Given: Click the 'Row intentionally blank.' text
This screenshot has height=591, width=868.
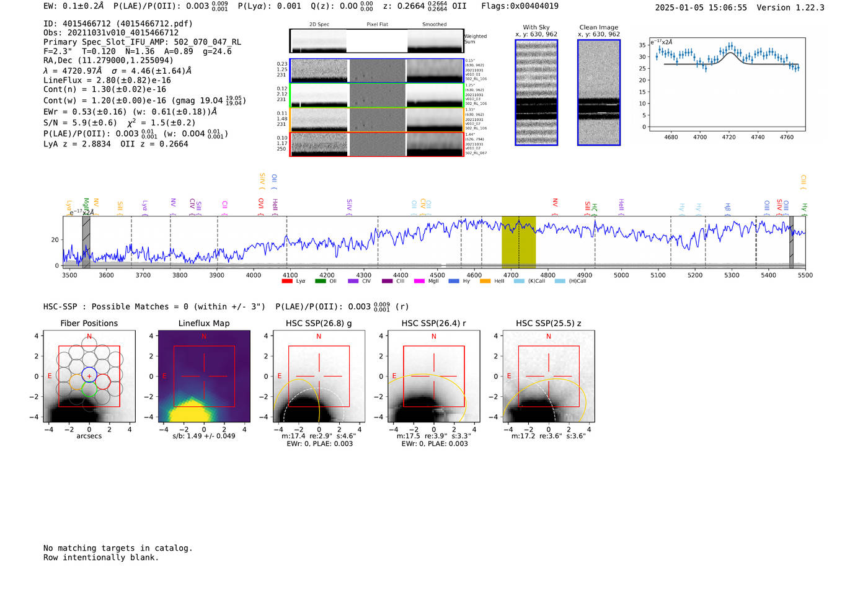Looking at the screenshot, I should pos(101,558).
